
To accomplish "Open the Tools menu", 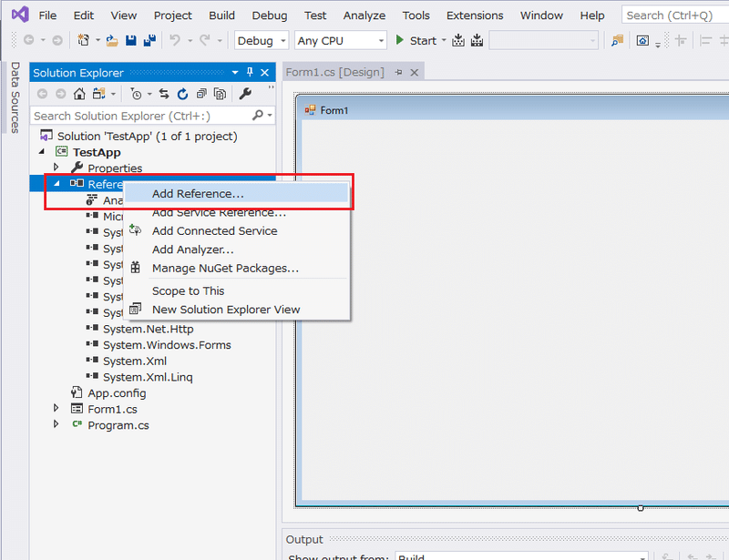I will [416, 15].
